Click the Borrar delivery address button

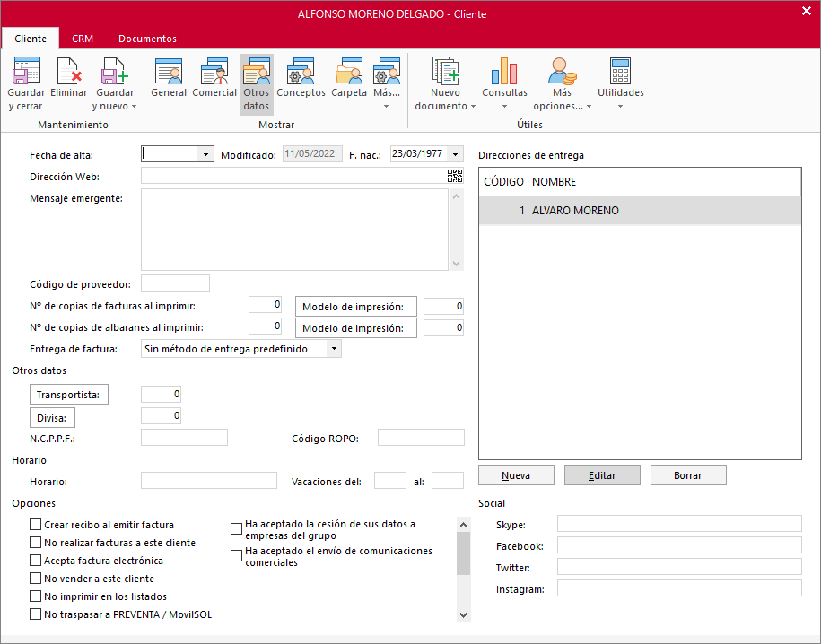click(688, 474)
